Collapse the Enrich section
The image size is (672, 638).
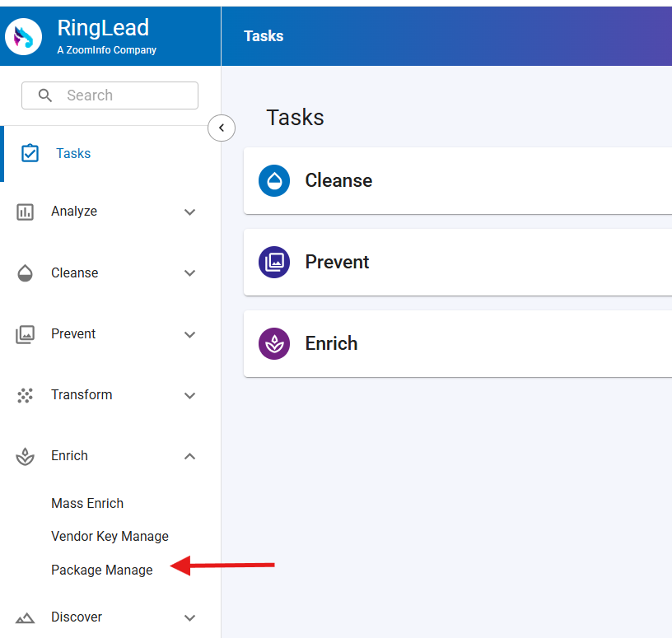(190, 456)
